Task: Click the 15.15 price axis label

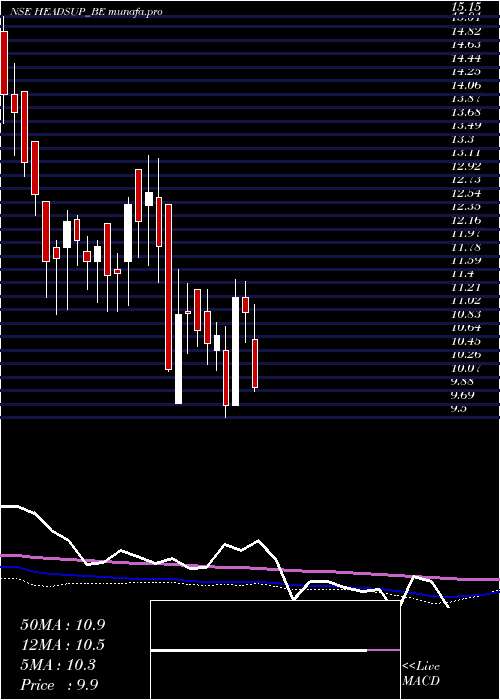Action: [466, 7]
